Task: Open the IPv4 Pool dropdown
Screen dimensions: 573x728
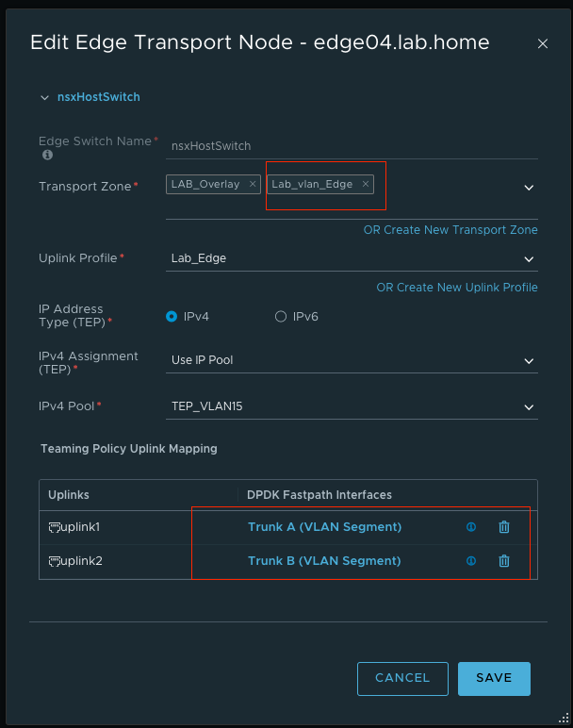Action: click(529, 407)
